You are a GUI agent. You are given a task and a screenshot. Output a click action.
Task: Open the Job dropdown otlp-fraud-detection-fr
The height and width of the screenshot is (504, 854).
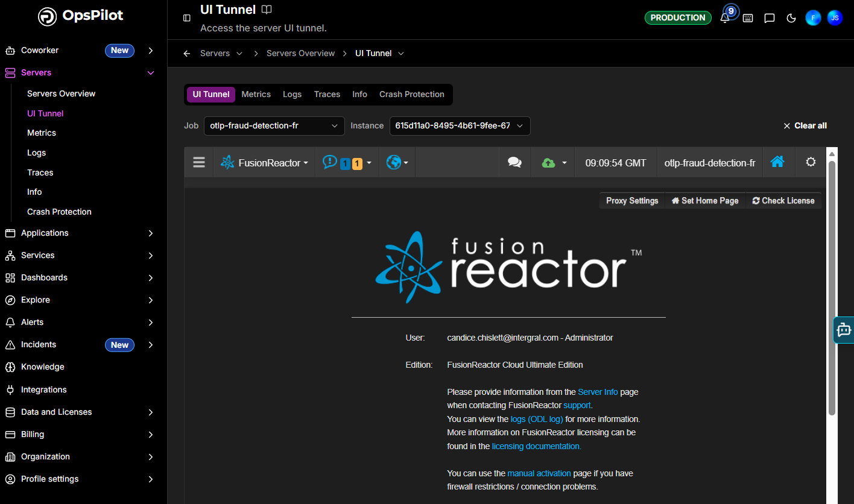point(274,126)
